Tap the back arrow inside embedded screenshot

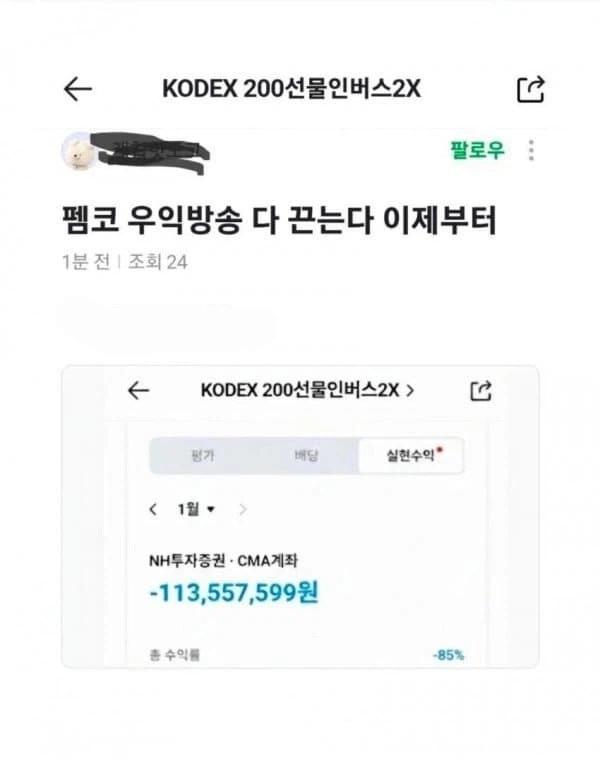(138, 390)
